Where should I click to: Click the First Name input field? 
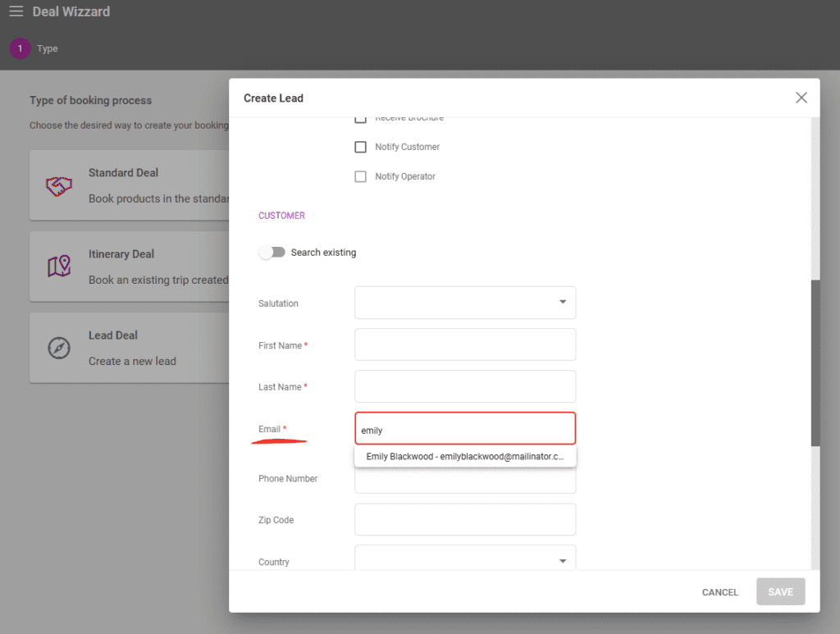(x=464, y=344)
